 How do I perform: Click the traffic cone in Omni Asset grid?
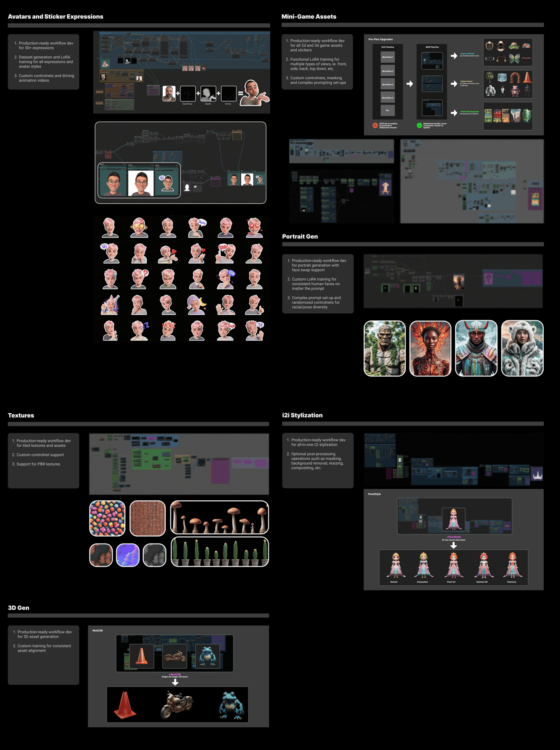click(x=527, y=77)
